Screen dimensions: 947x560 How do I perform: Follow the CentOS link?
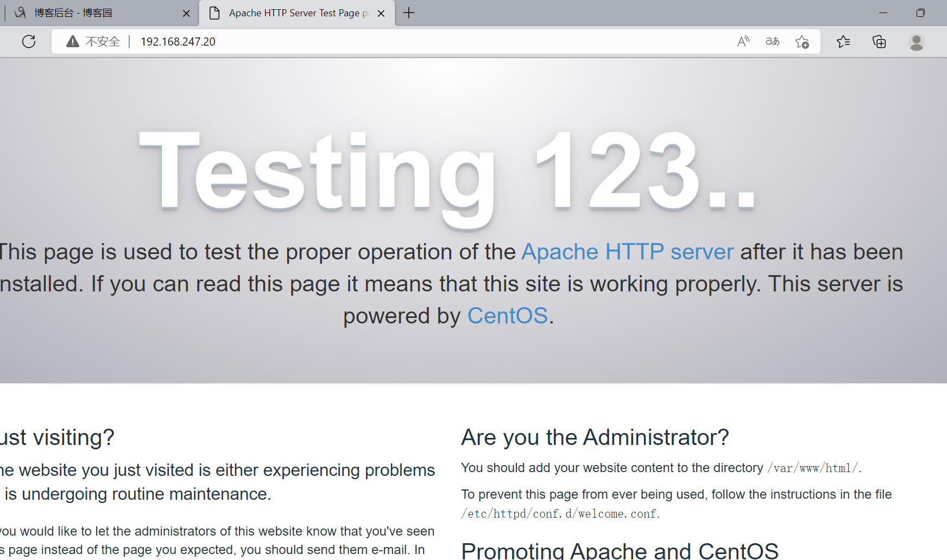tap(508, 316)
